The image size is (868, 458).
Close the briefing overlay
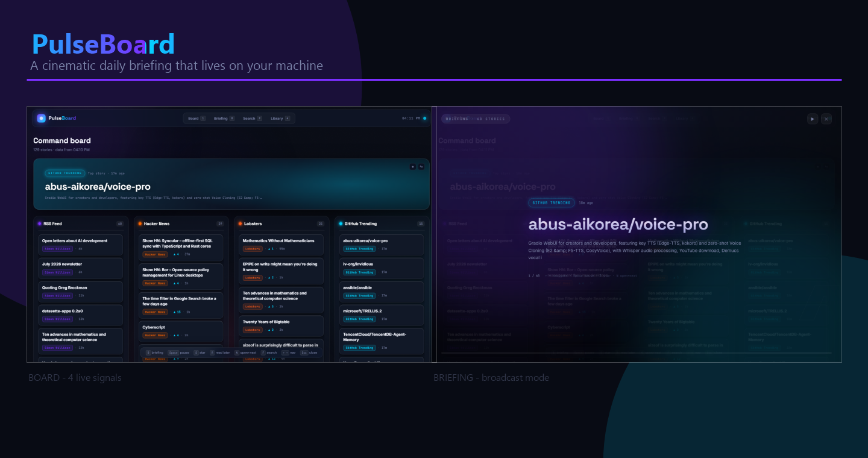[x=826, y=119]
